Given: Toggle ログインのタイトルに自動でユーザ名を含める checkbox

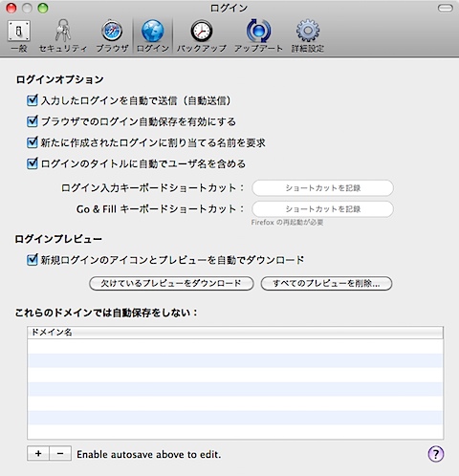Looking at the screenshot, I should 33,163.
